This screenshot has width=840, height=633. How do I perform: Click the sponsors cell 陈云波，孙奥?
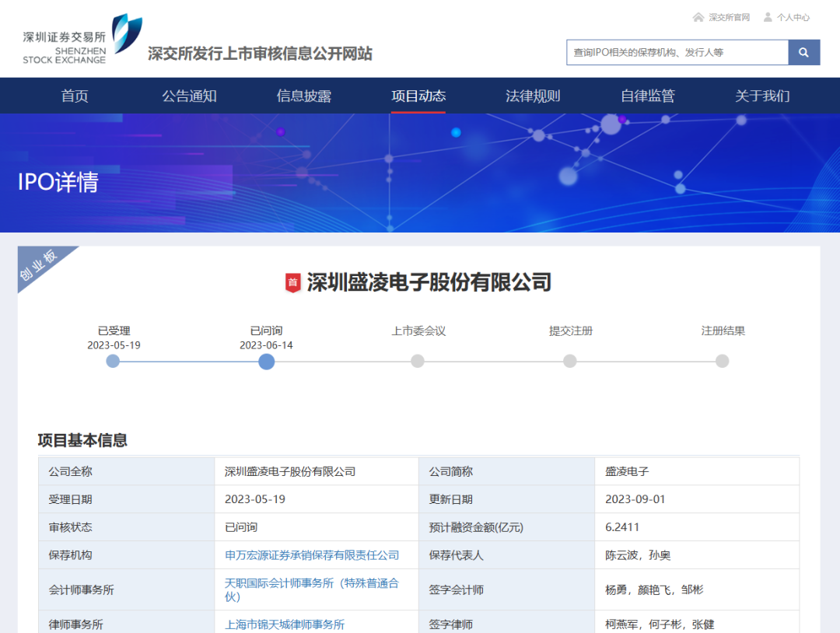tap(697, 554)
